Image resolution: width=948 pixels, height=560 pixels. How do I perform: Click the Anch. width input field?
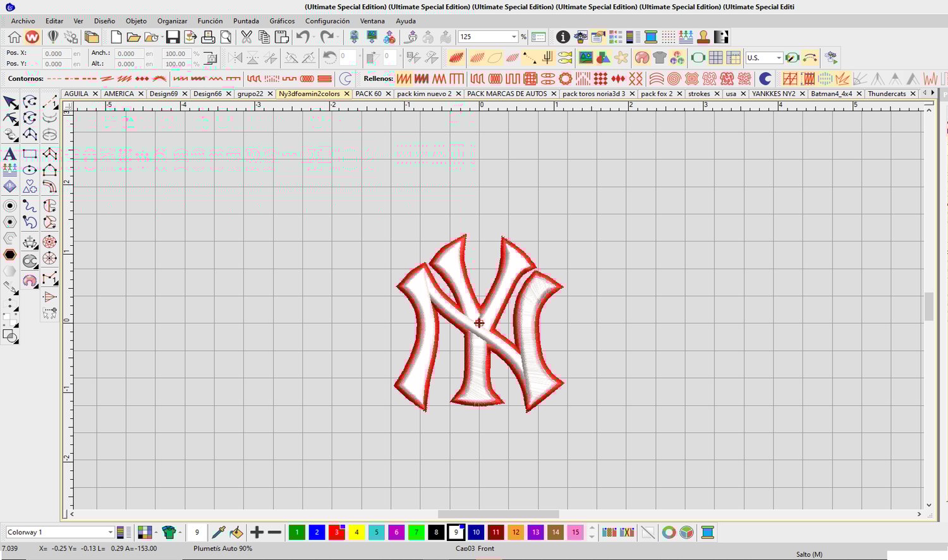click(x=129, y=54)
